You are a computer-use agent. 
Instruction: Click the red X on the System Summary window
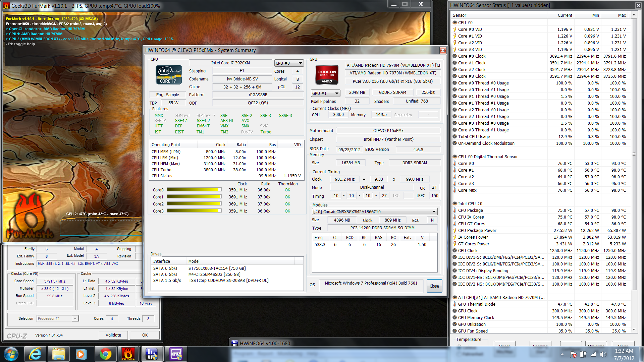click(443, 50)
